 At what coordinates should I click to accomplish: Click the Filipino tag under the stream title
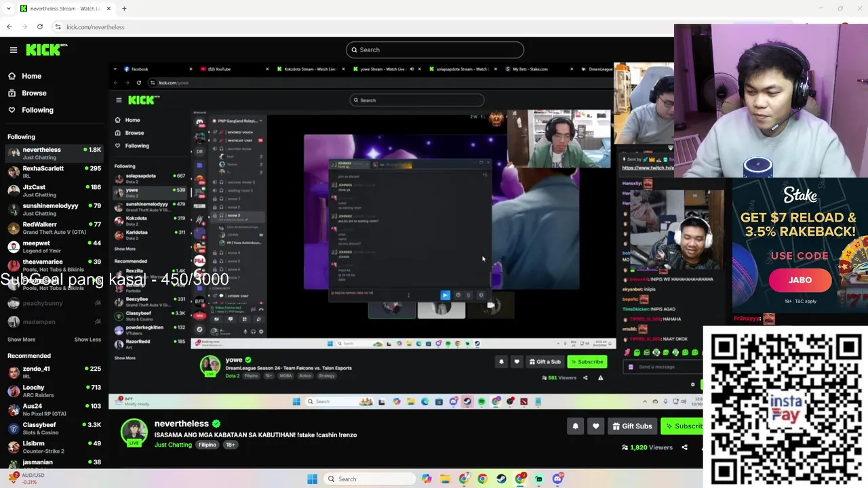click(208, 445)
